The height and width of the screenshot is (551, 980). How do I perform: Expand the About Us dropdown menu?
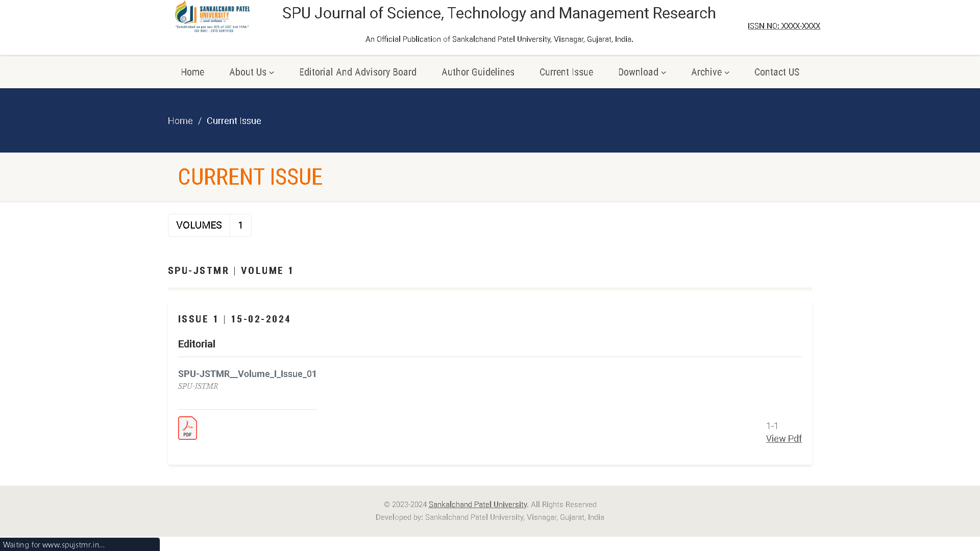coord(252,72)
